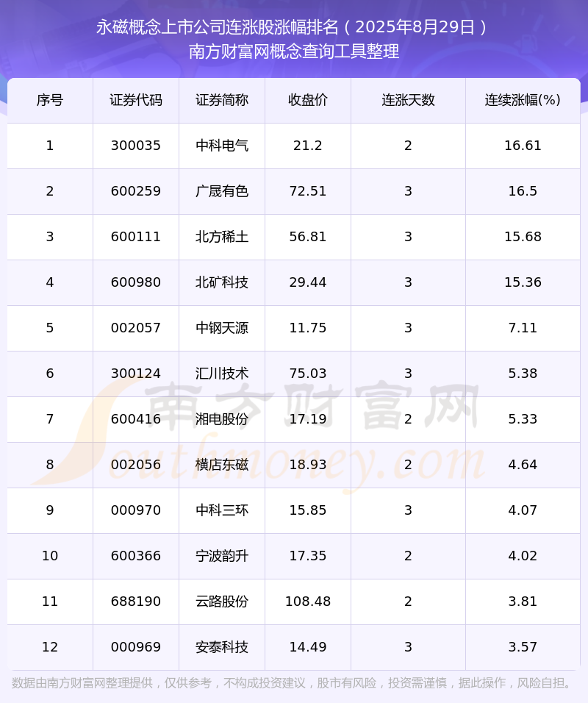The height and width of the screenshot is (703, 588).
Task: Click closing price 17.35
Action: [308, 556]
